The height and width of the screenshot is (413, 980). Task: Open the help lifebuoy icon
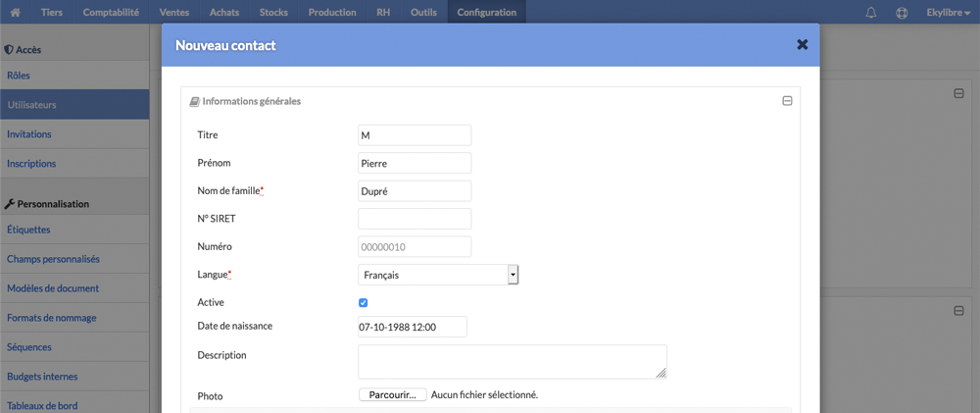902,13
